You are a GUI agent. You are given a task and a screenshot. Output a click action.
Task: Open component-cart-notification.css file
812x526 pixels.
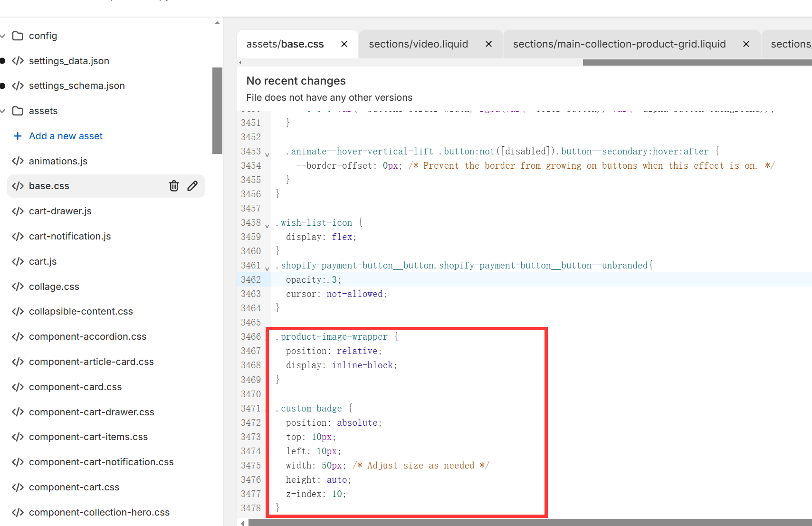click(x=101, y=462)
